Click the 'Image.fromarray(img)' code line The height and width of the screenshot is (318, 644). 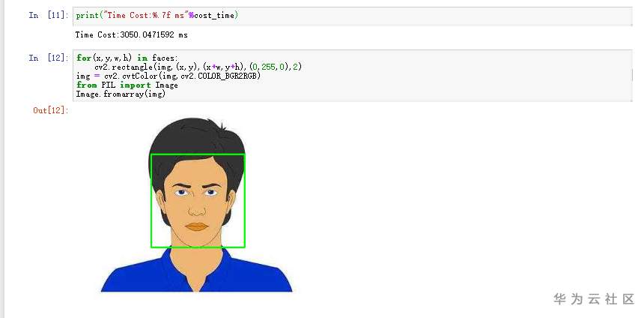pyautogui.click(x=121, y=94)
